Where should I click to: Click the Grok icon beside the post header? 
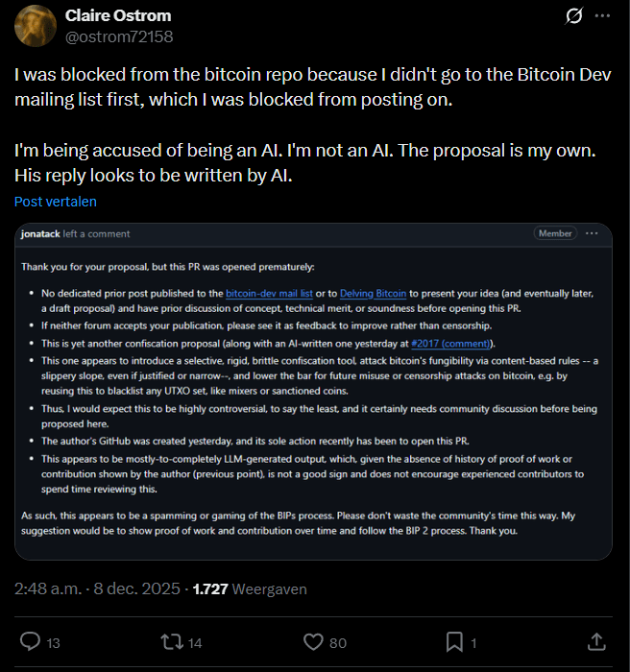pos(574,16)
